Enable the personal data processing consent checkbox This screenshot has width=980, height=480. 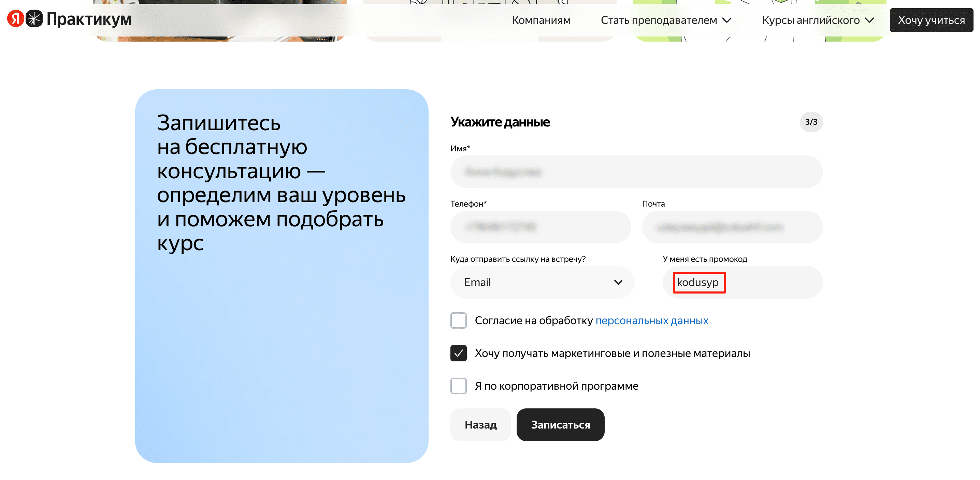[x=458, y=320]
